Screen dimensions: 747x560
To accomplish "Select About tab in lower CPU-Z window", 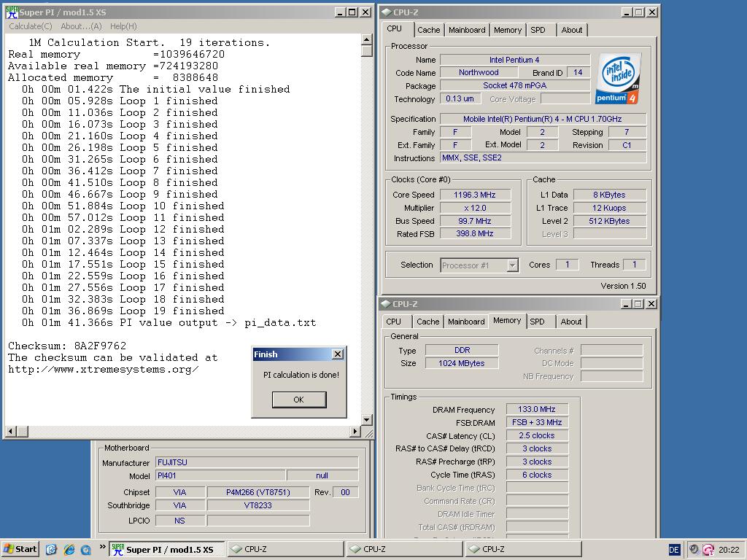I will coord(570,322).
